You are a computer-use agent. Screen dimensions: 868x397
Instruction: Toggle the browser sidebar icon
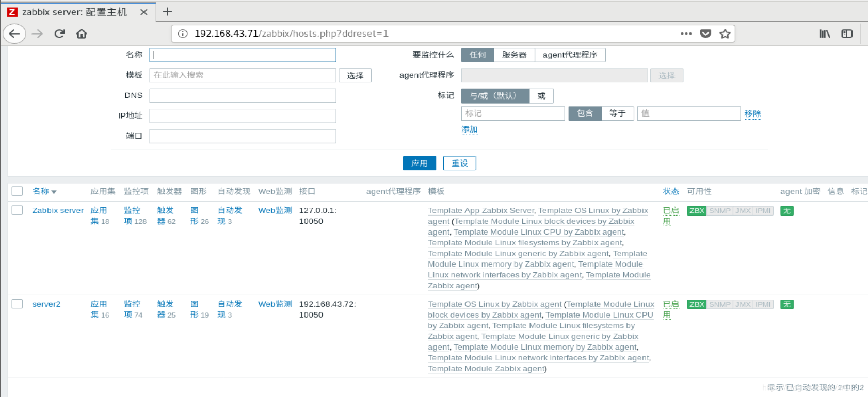click(x=847, y=34)
